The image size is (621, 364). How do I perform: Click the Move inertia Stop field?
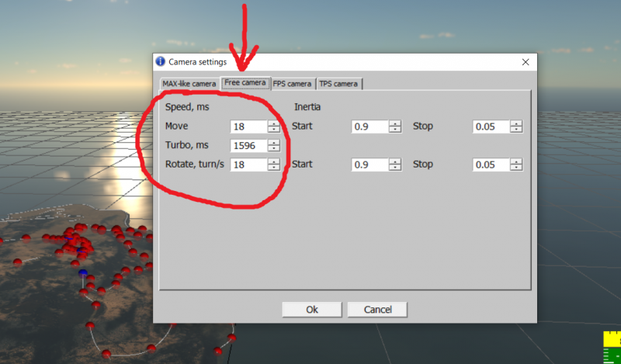tap(491, 127)
